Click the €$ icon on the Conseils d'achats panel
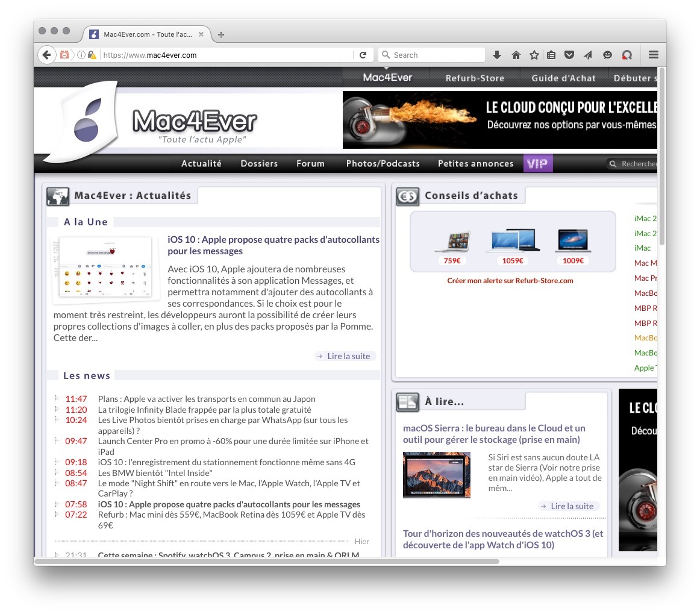Image resolution: width=700 pixels, height=614 pixels. coord(408,195)
